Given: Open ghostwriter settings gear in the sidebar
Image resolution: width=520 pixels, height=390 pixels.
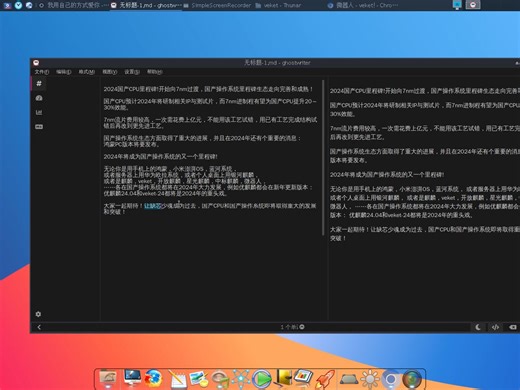Looking at the screenshot, I should click(x=38, y=314).
